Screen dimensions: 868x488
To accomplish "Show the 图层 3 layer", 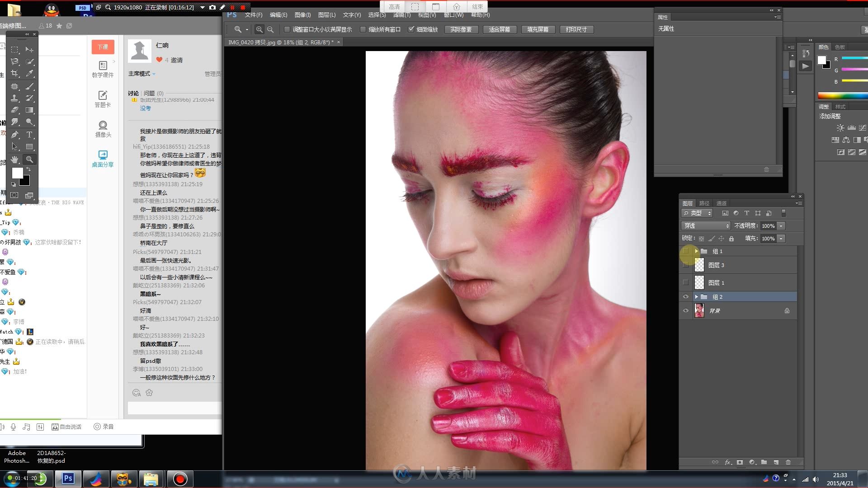I will [686, 265].
